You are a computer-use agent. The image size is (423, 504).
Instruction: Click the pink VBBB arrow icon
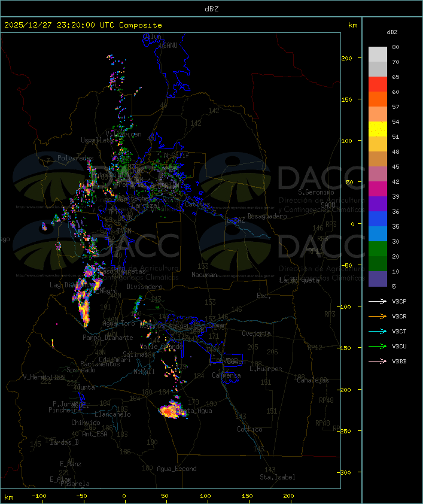click(x=378, y=362)
